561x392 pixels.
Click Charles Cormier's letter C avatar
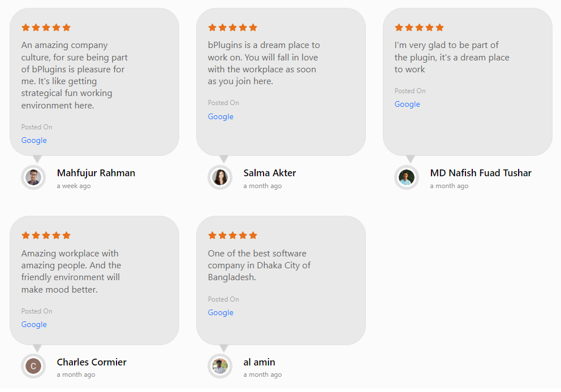tap(33, 366)
